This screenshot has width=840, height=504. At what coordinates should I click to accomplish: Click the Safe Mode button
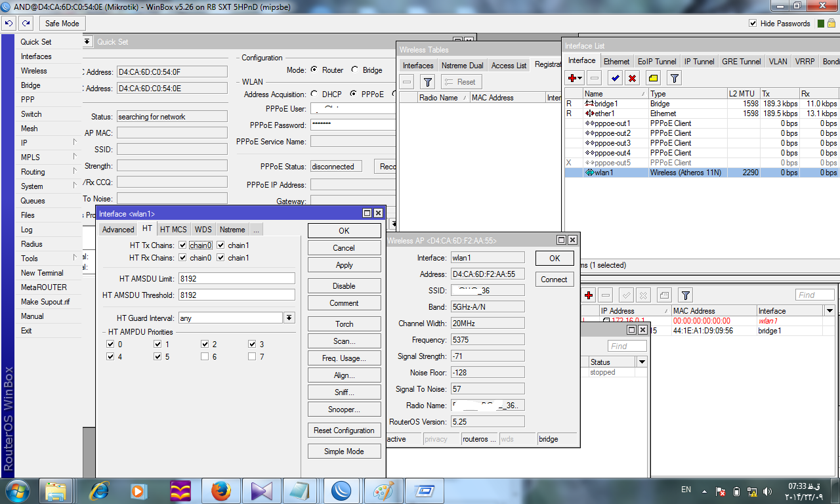click(x=62, y=24)
